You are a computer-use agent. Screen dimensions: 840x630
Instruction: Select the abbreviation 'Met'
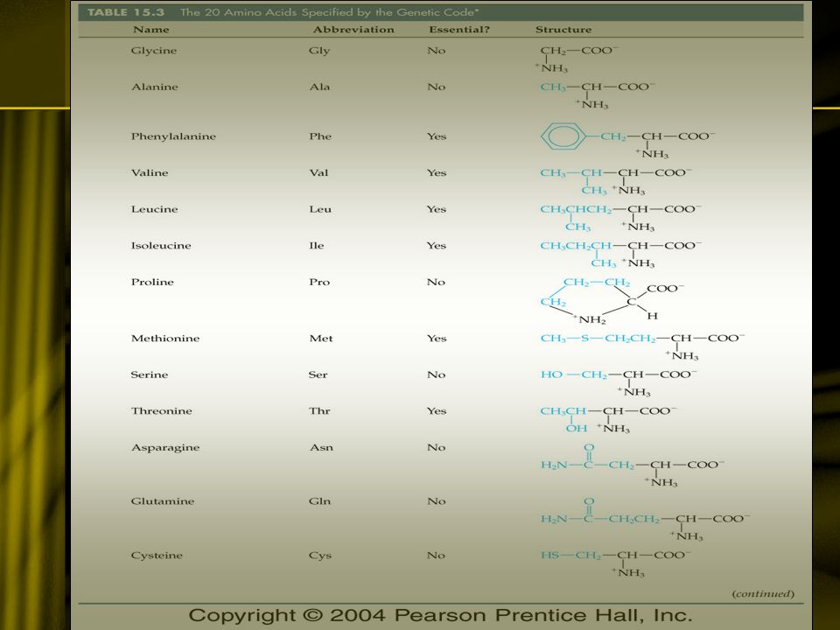pos(321,338)
